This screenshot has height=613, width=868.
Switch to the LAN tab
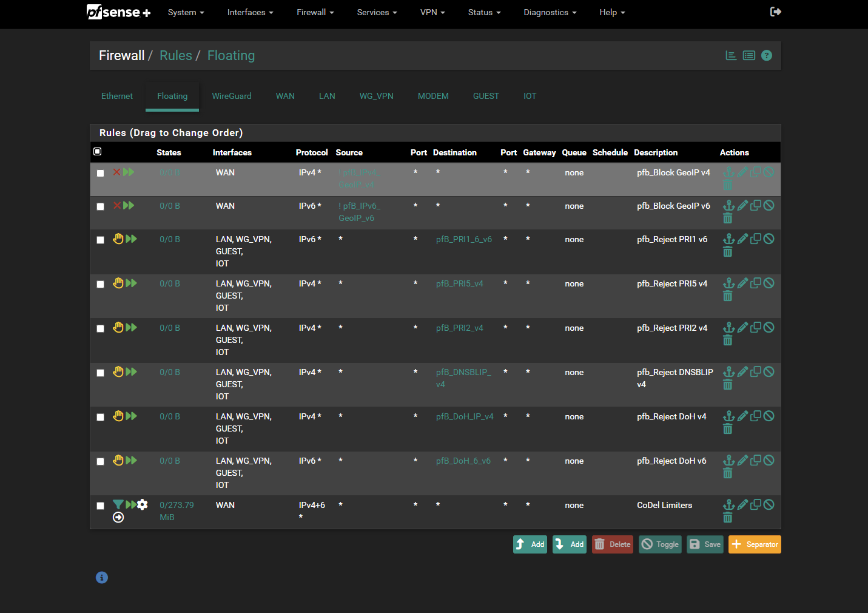[327, 96]
